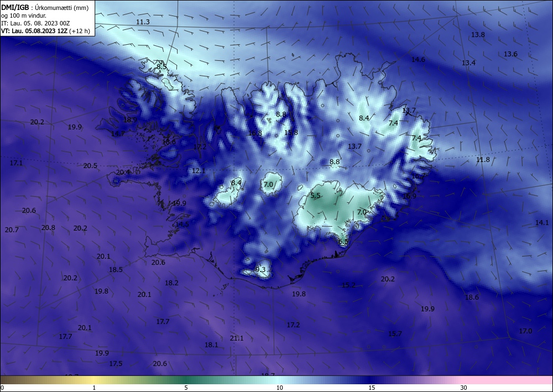Click the lowest value 5.5 on Vatnajökull
The height and width of the screenshot is (392, 553).
[315, 195]
